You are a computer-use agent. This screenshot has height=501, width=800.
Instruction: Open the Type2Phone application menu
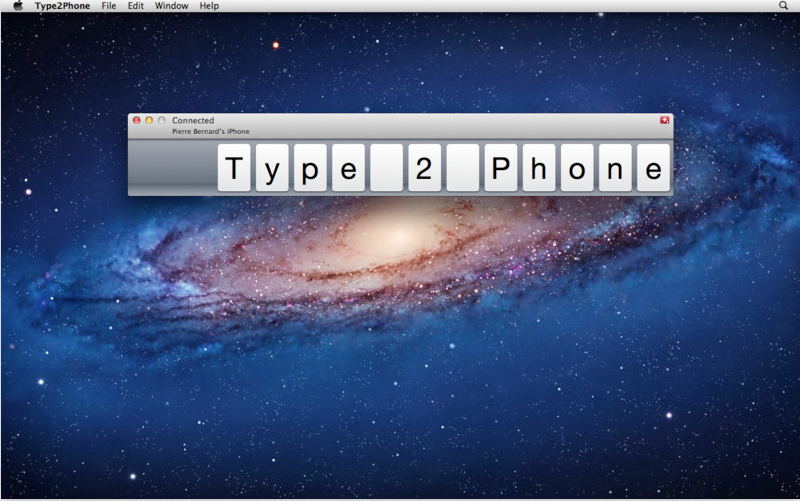pyautogui.click(x=62, y=6)
